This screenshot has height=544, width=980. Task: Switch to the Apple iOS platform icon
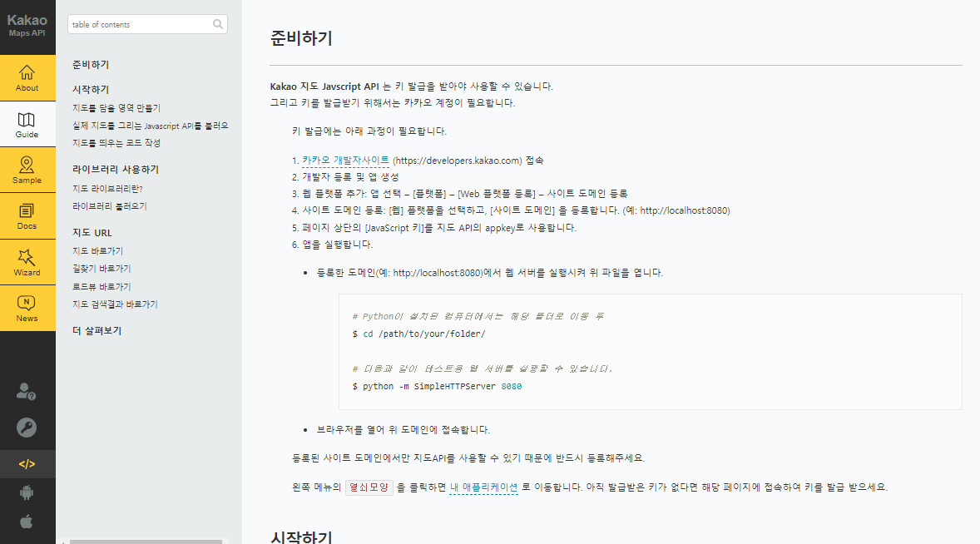click(x=27, y=522)
